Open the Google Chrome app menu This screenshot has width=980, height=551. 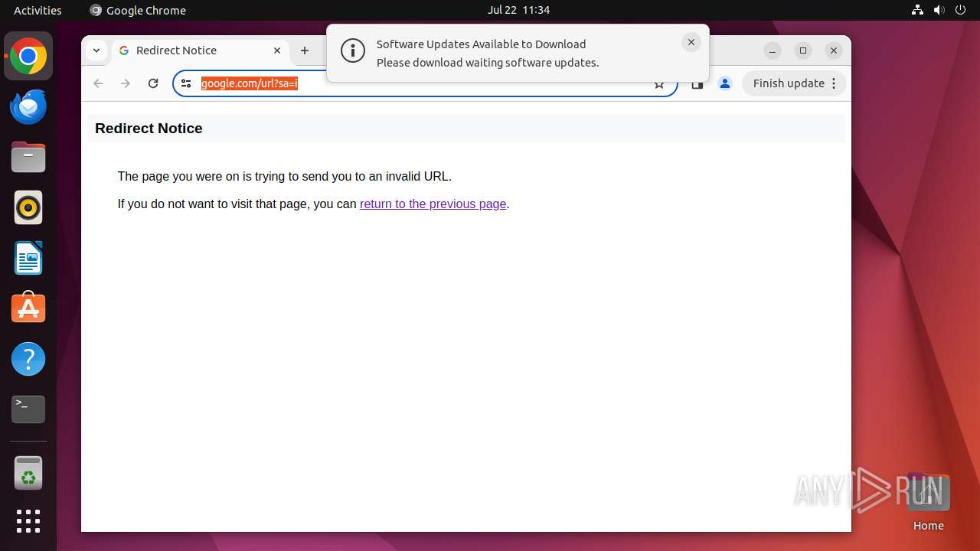(138, 10)
